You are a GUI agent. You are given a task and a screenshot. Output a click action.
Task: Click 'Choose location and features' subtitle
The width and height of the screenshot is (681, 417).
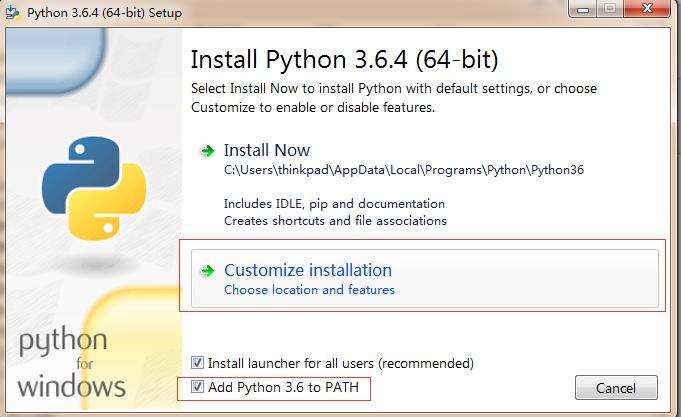[x=309, y=290]
